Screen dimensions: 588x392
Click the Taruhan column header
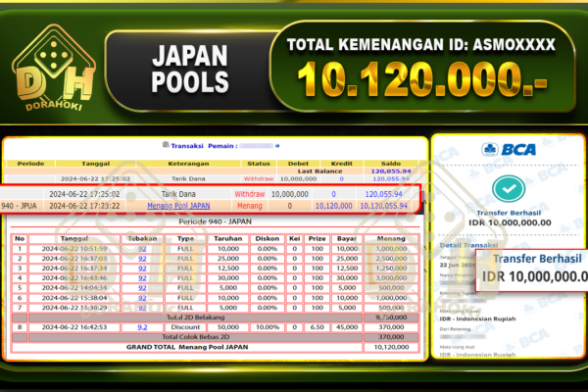coord(228,238)
